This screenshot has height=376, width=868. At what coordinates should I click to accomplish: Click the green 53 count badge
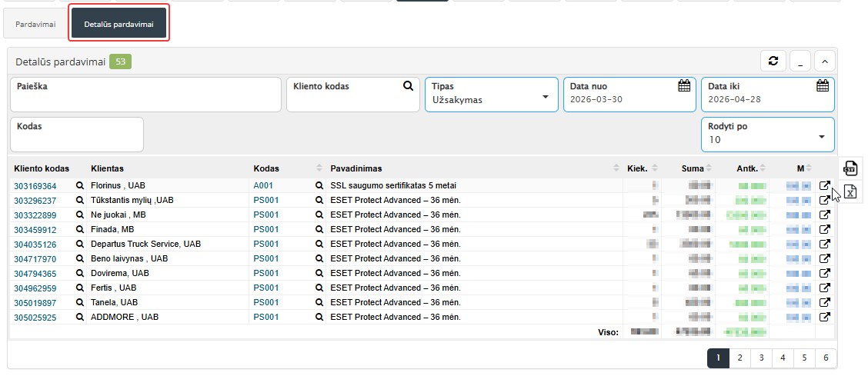pyautogui.click(x=120, y=62)
